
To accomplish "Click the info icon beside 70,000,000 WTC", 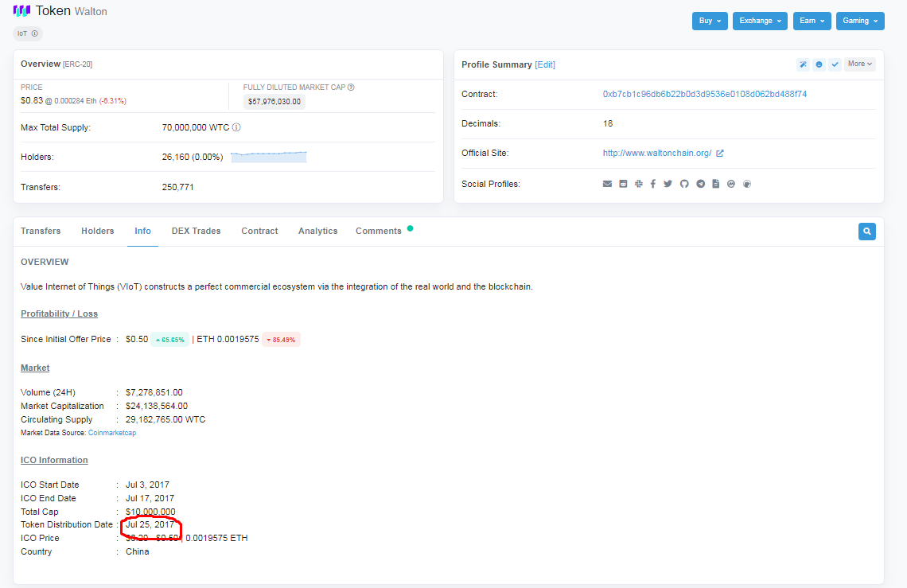I will tap(236, 127).
